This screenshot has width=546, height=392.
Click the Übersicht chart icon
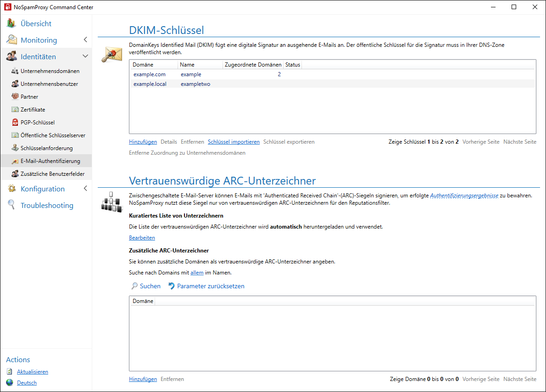pyautogui.click(x=11, y=23)
